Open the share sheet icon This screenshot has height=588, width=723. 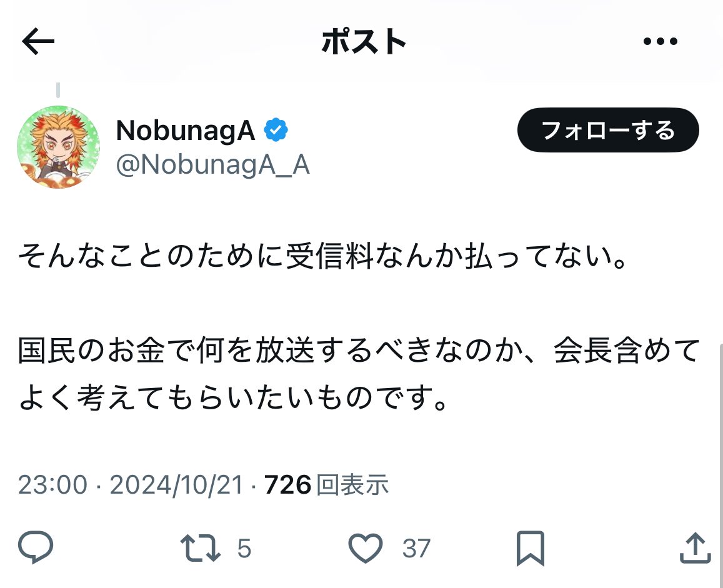click(696, 547)
